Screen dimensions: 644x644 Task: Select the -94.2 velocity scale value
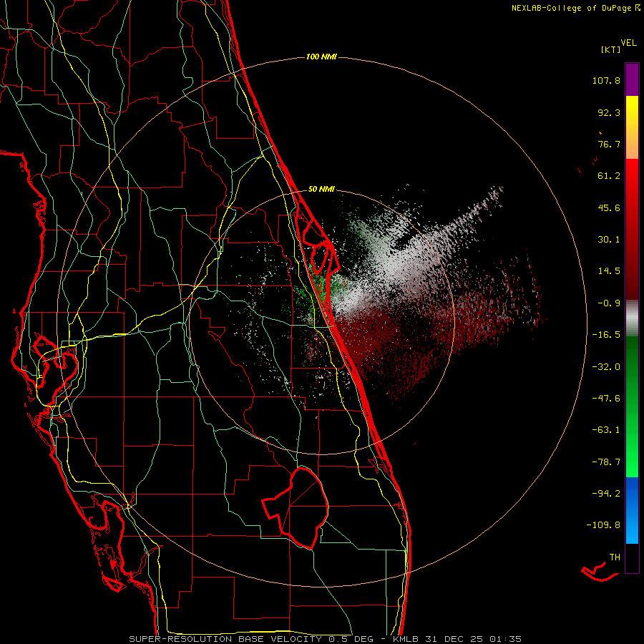tap(606, 494)
